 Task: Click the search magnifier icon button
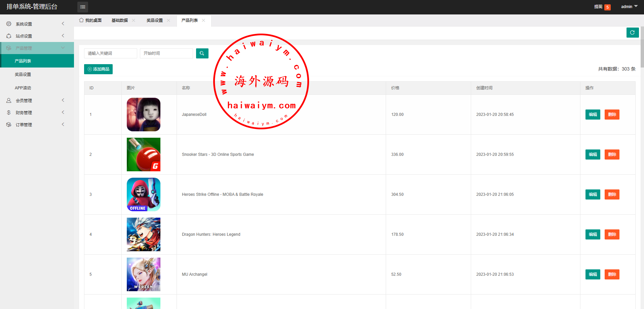click(202, 53)
